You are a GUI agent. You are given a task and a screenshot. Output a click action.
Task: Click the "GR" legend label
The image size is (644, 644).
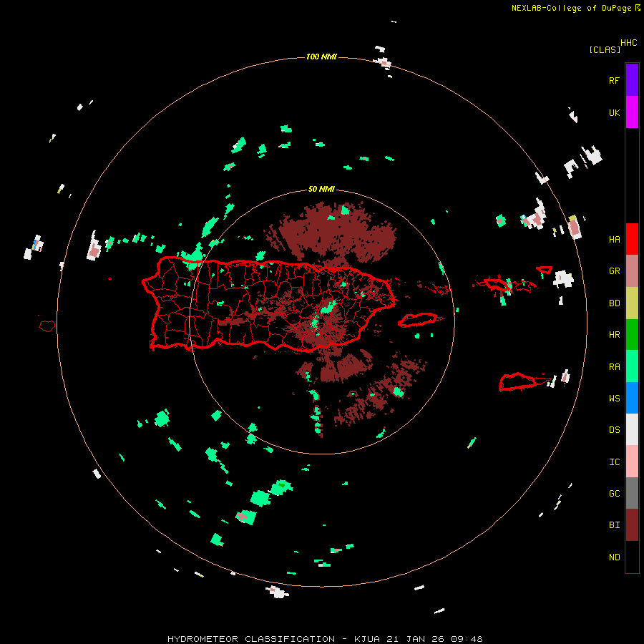click(614, 271)
